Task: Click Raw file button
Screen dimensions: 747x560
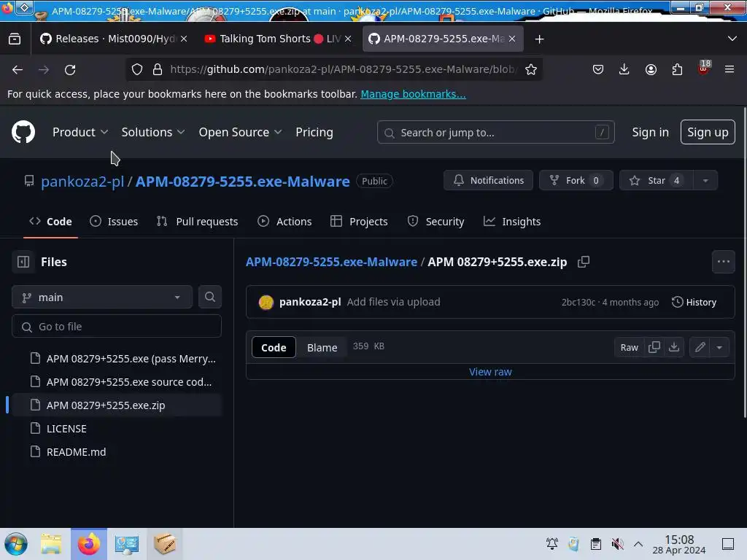Action: click(x=629, y=347)
